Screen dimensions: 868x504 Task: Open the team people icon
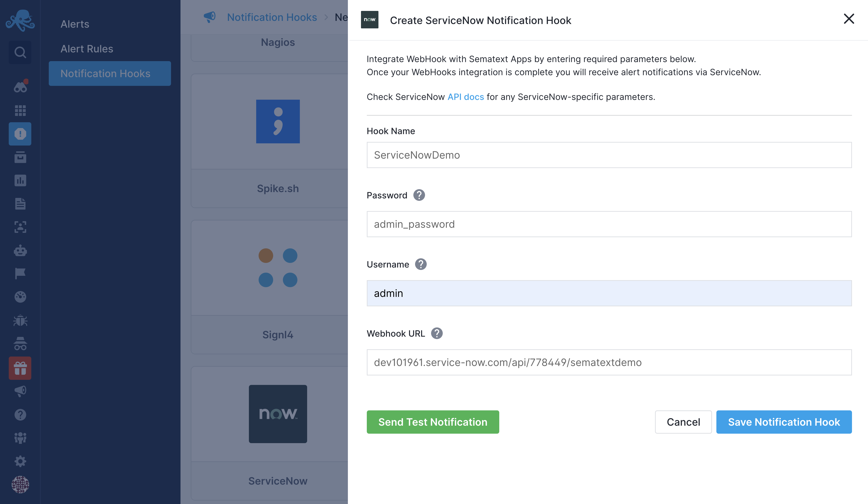coord(20,438)
